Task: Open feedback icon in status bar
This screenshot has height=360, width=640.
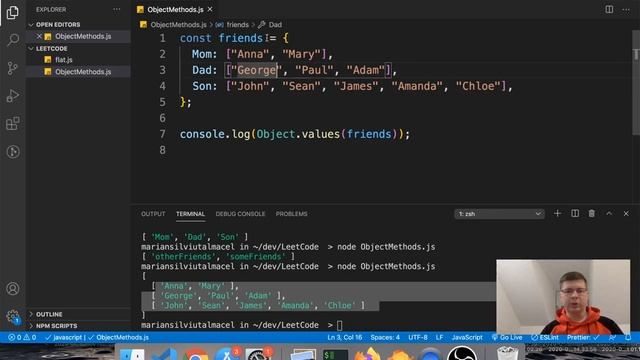Action: pos(612,338)
